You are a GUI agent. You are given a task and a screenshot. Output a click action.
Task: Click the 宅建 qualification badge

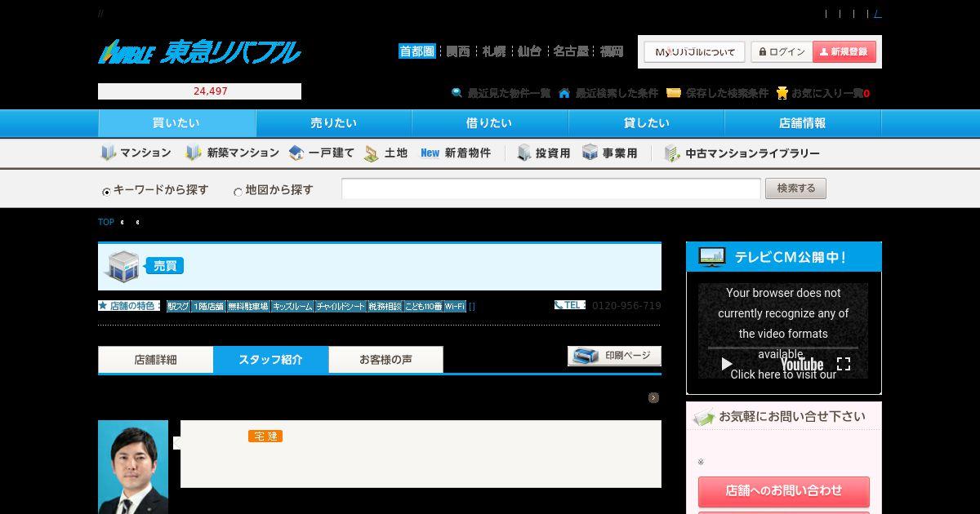tap(265, 436)
